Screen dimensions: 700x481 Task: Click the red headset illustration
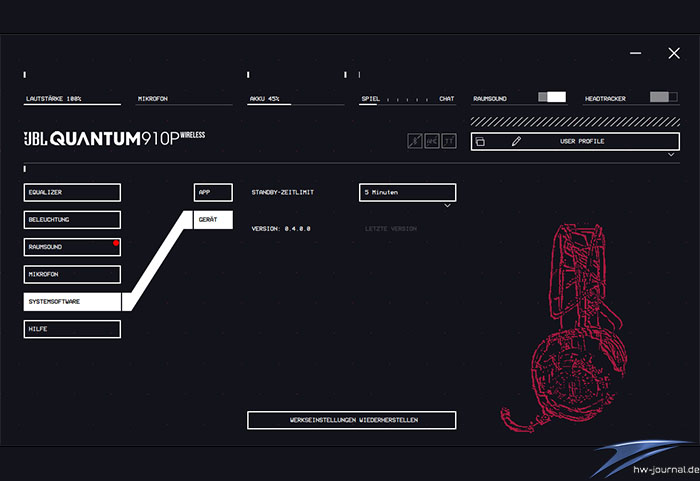coord(564,328)
